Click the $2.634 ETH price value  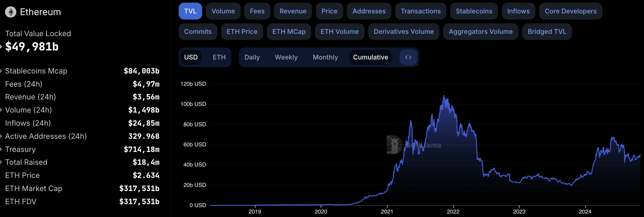[x=146, y=175]
